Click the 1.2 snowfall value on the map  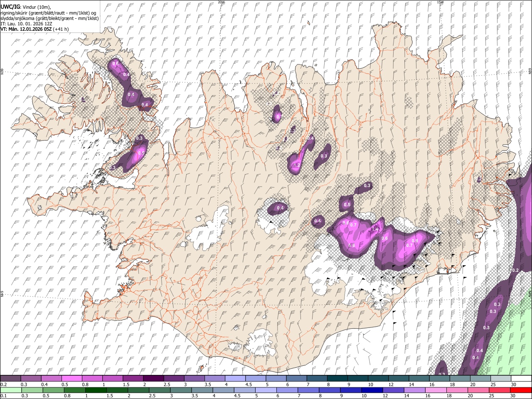[296, 165]
